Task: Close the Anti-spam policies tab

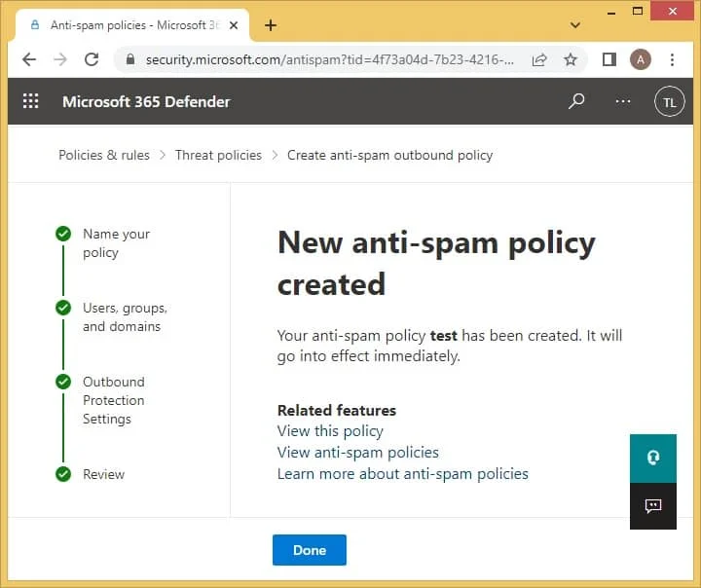Action: click(234, 25)
